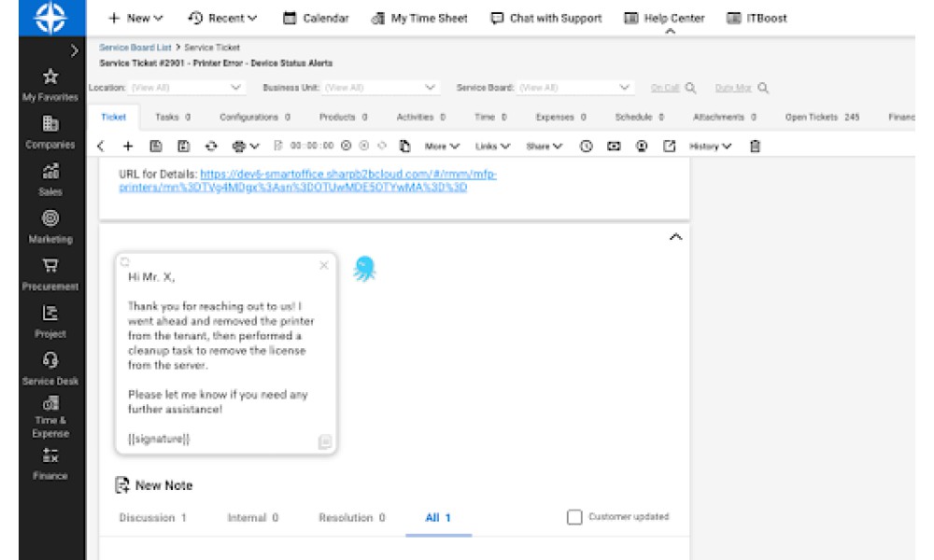The width and height of the screenshot is (934, 560).
Task: Switch to the Activities tab
Action: pos(421,118)
